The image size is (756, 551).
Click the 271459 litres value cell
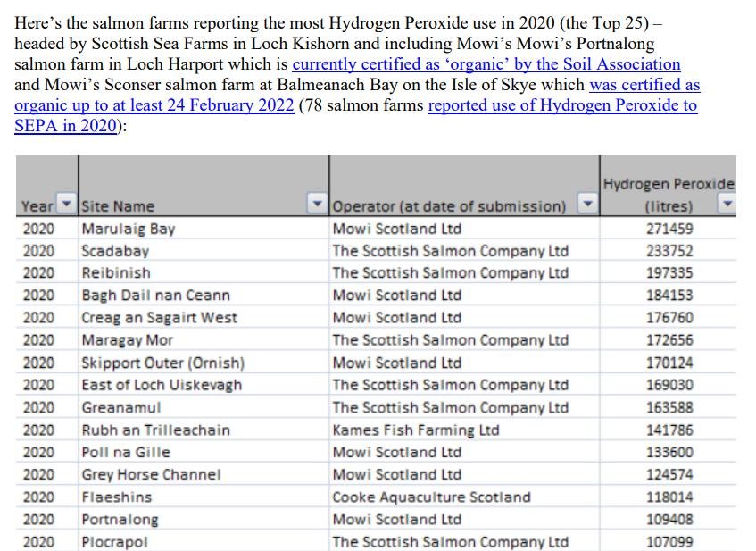[669, 229]
